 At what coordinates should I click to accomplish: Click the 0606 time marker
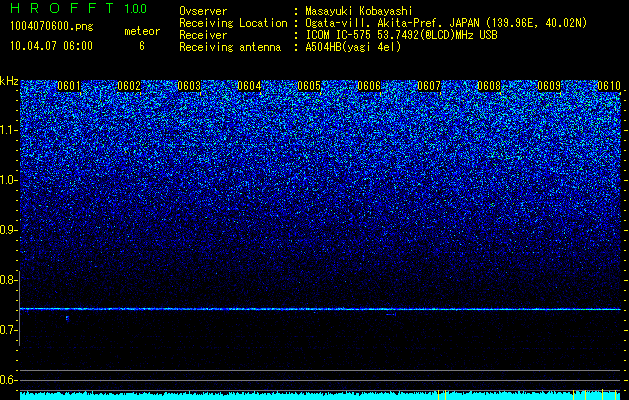pyautogui.click(x=369, y=86)
